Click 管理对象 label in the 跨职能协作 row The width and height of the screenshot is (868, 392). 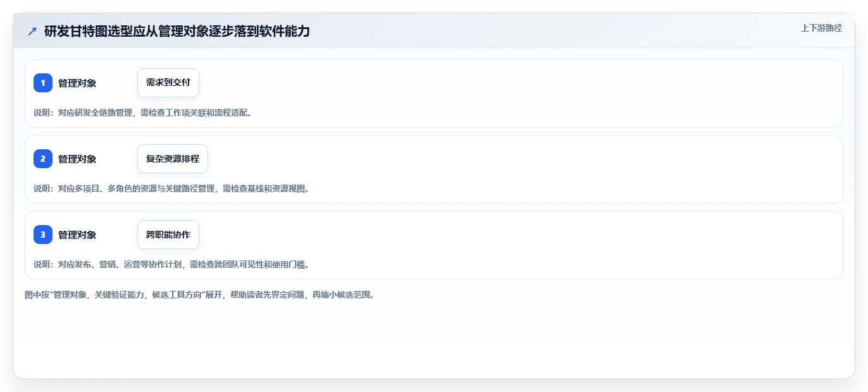77,235
